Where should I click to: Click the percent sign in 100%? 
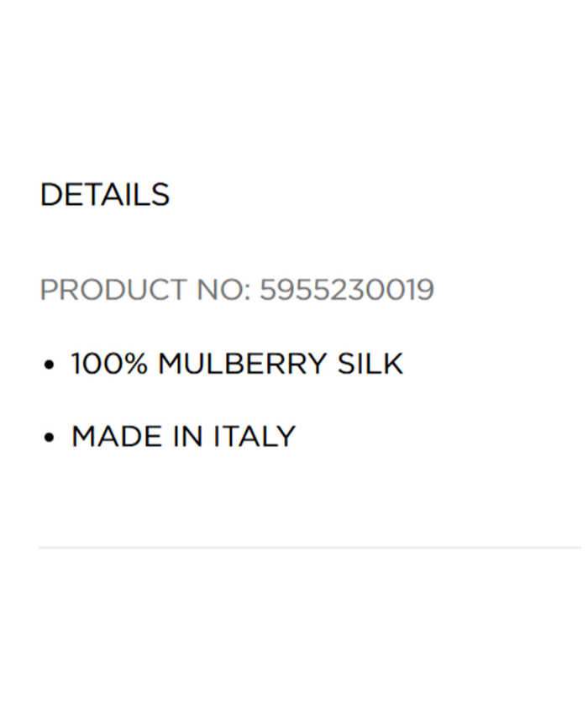[137, 364]
